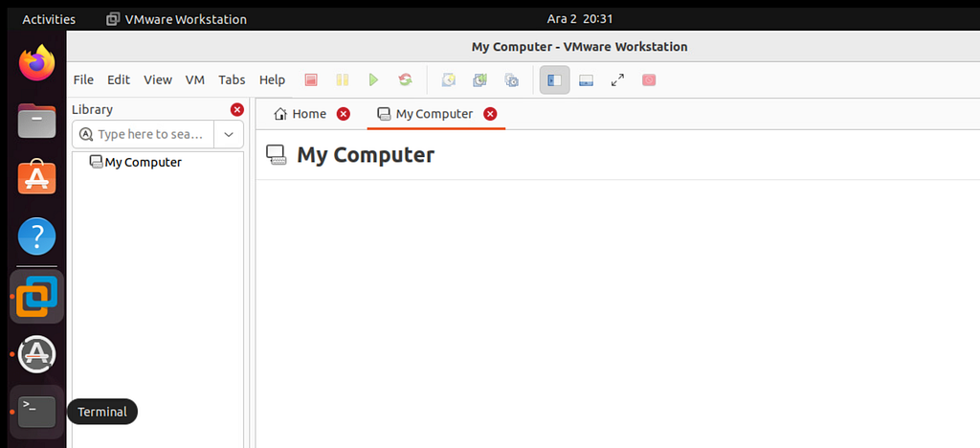Viewport: 980px width, 448px height.
Task: Click the revert to snapshot toolbar icon
Action: pos(479,80)
